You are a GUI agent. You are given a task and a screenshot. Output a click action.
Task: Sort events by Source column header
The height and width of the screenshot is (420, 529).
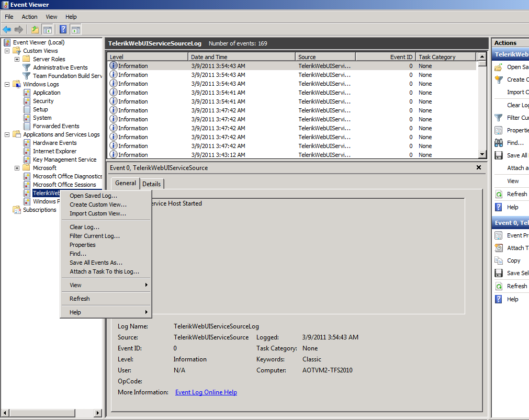tap(325, 56)
